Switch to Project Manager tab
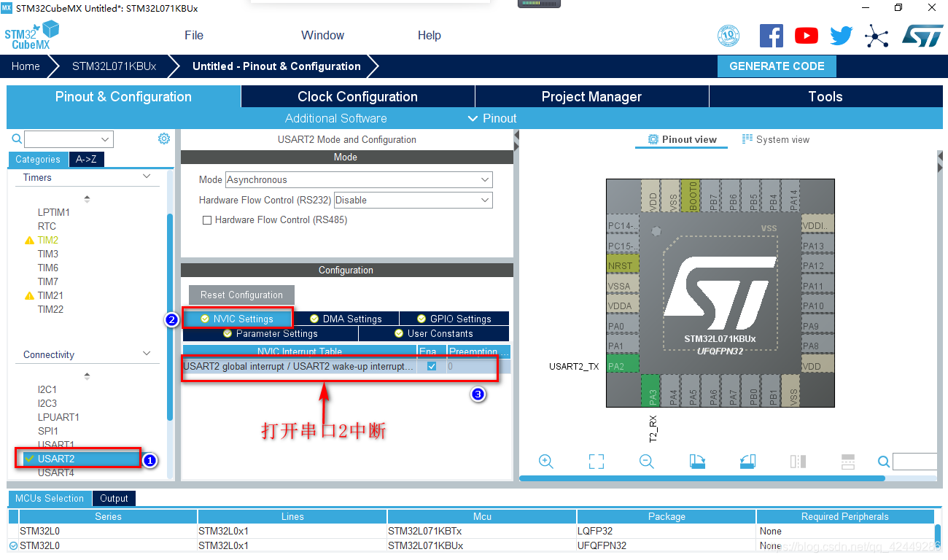 591,96
